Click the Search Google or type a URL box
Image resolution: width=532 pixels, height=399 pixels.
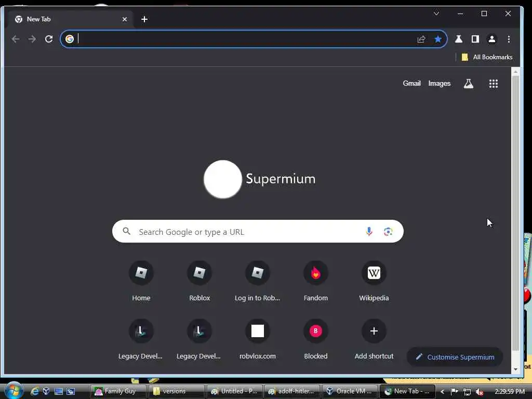tap(258, 231)
